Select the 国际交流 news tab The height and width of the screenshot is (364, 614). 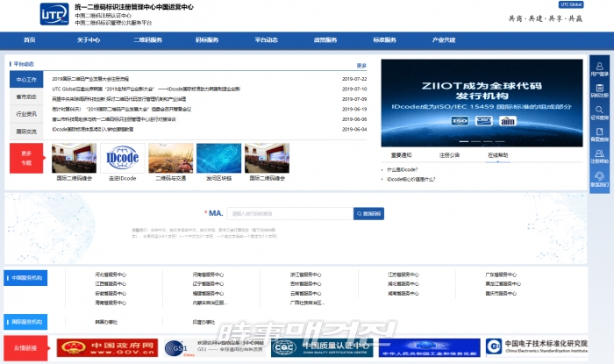(x=26, y=132)
